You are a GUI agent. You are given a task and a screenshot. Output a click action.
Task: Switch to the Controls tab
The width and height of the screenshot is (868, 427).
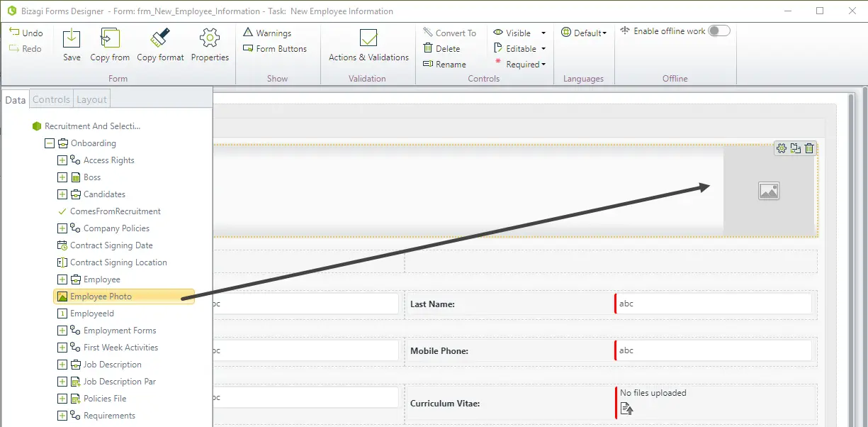click(x=52, y=100)
